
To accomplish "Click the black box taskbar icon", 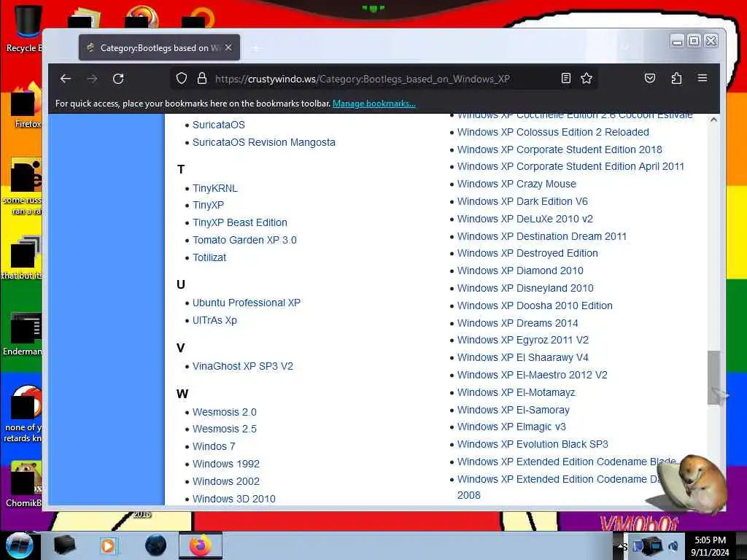I will [x=64, y=545].
